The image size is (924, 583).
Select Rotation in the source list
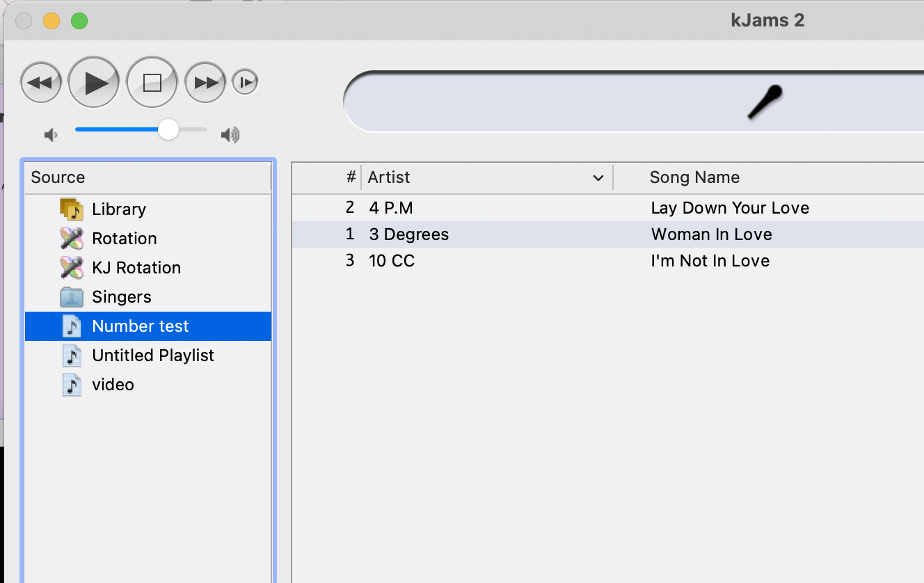pyautogui.click(x=124, y=239)
